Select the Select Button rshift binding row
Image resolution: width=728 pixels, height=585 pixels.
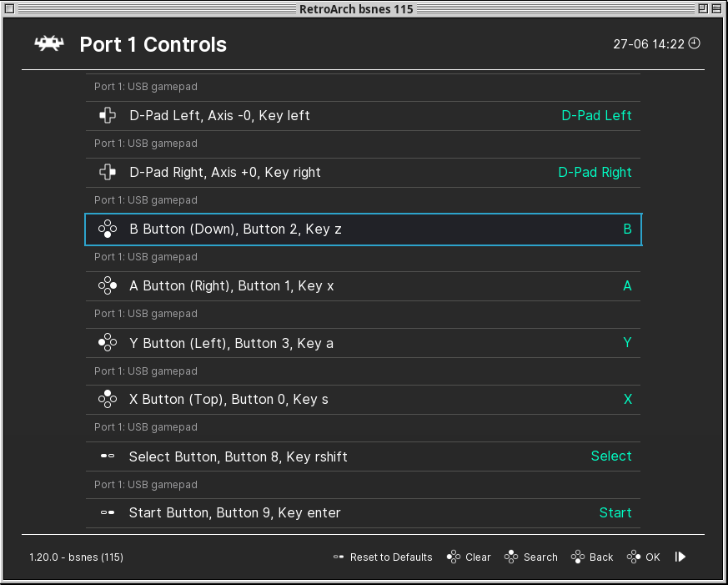point(363,456)
